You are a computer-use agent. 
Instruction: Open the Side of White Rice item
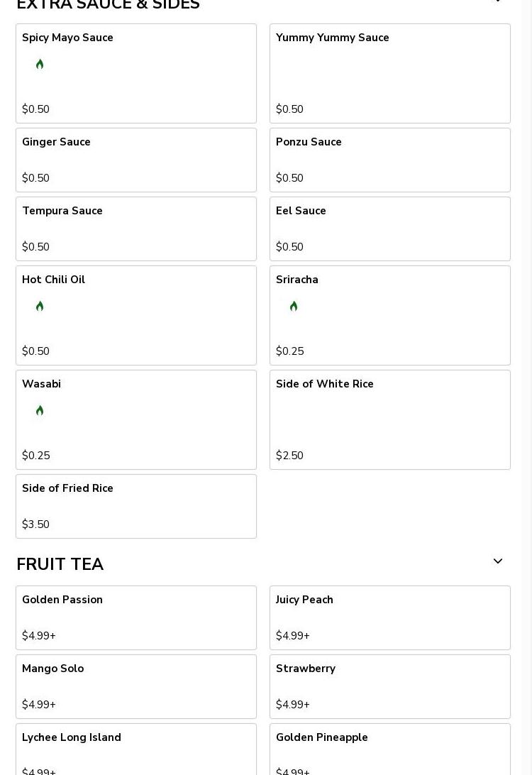[389, 419]
